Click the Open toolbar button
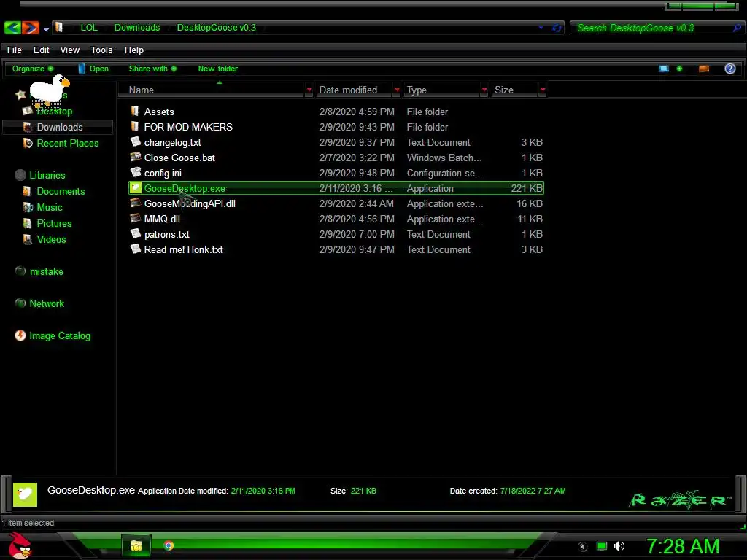Screen dimensions: 747x560 (x=93, y=69)
